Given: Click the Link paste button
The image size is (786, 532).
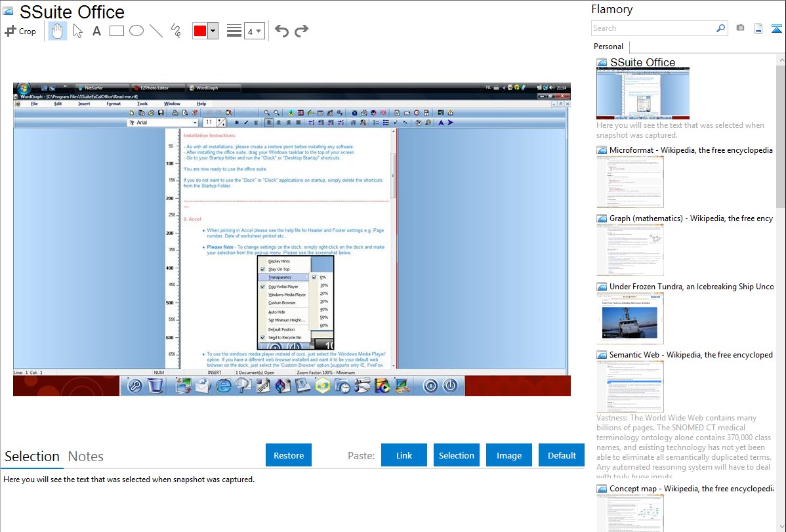Looking at the screenshot, I should coord(404,455).
